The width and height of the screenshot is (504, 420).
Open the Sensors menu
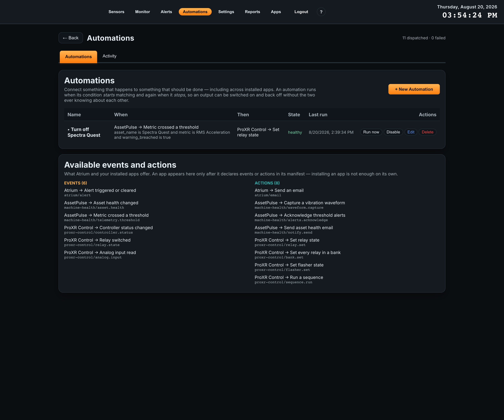click(116, 12)
